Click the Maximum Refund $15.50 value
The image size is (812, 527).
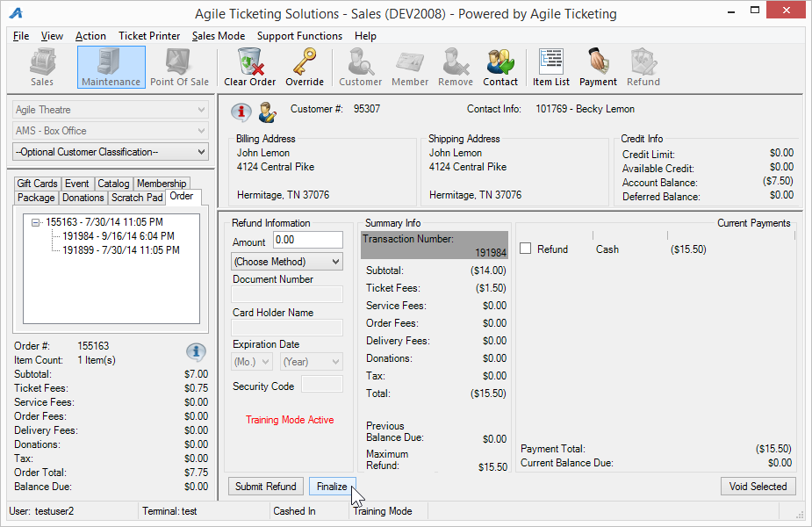492,467
